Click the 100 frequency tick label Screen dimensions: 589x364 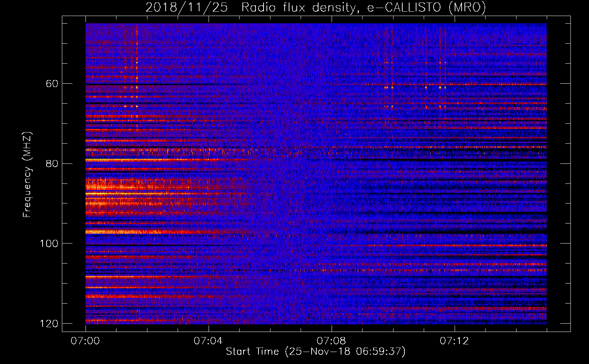pos(49,244)
